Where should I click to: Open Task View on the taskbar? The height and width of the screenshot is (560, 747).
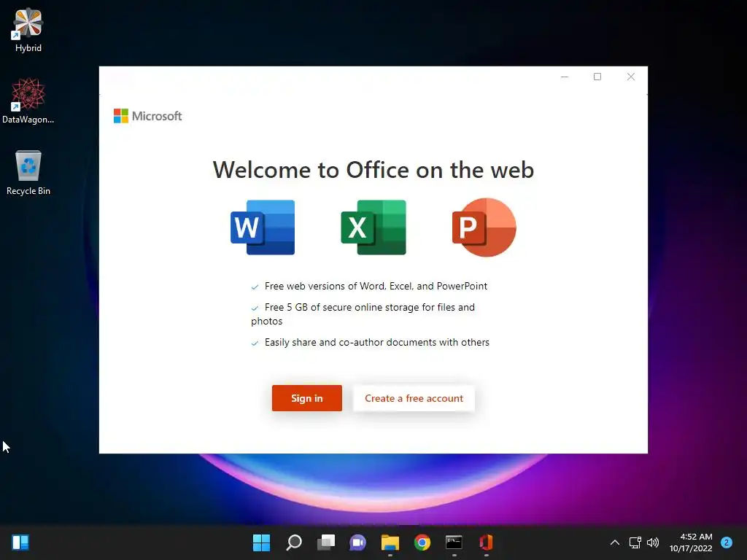pos(326,542)
